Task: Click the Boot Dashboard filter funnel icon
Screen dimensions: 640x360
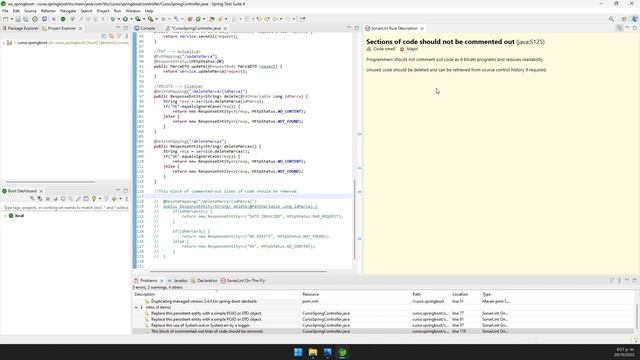Action: (x=106, y=199)
